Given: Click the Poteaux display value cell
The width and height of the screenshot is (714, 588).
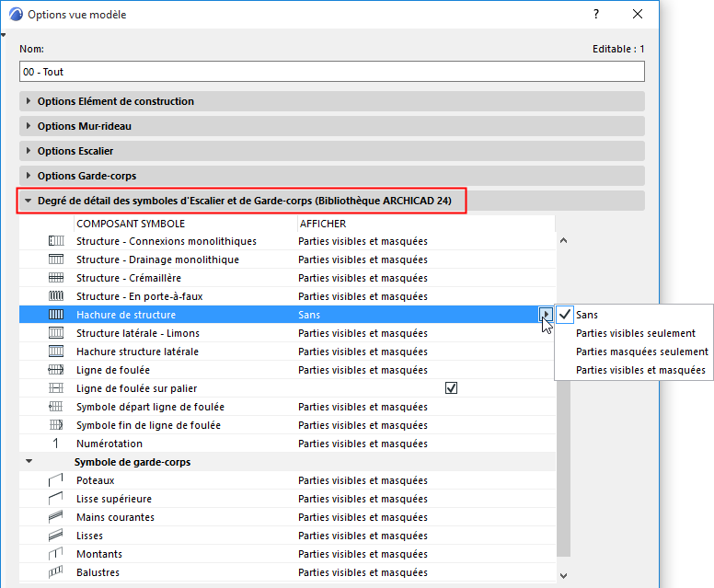Looking at the screenshot, I should (363, 480).
